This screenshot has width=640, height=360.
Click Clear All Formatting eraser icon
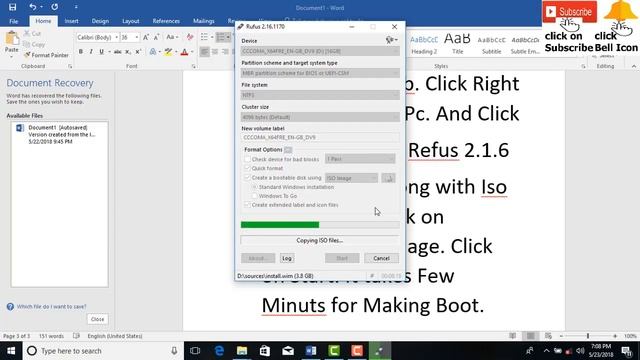coord(190,37)
